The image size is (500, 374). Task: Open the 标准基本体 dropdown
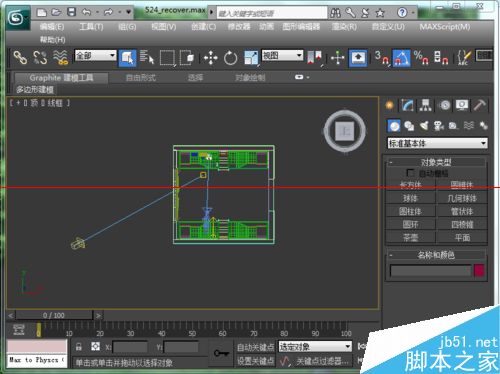(x=437, y=144)
